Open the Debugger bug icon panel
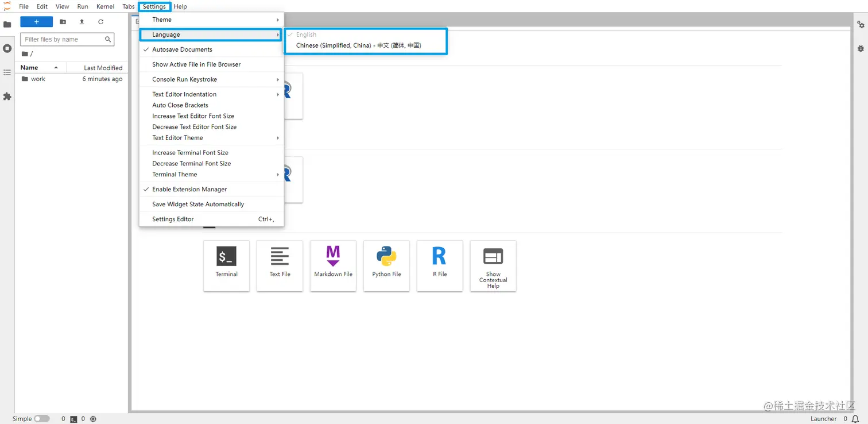 pos(861,49)
